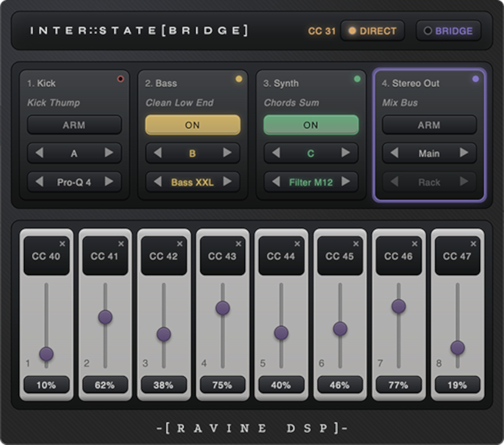The width and height of the screenshot is (504, 445).
Task: Select next plugin after Bass XXL
Action: click(x=228, y=182)
